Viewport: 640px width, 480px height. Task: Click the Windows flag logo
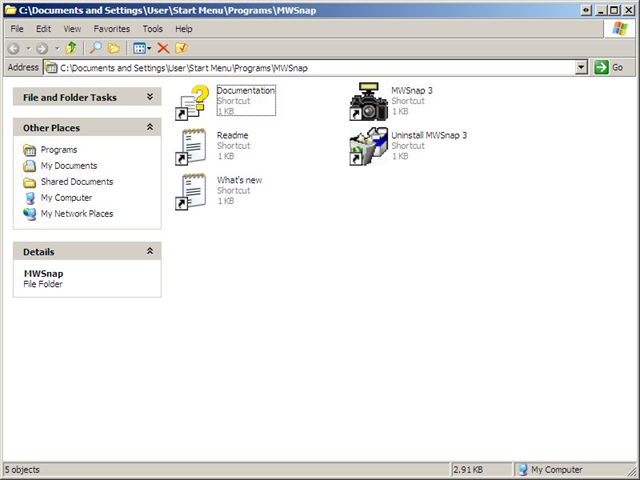[620, 29]
